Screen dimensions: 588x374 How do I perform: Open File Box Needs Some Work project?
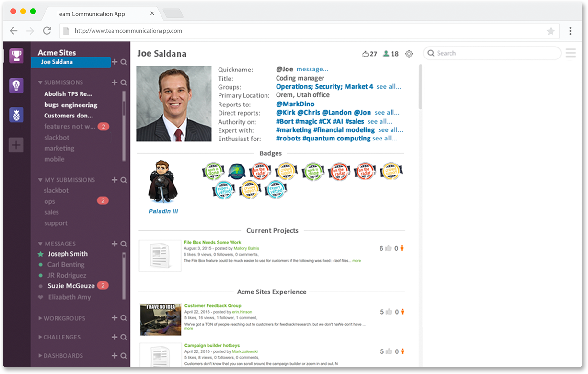coord(212,243)
